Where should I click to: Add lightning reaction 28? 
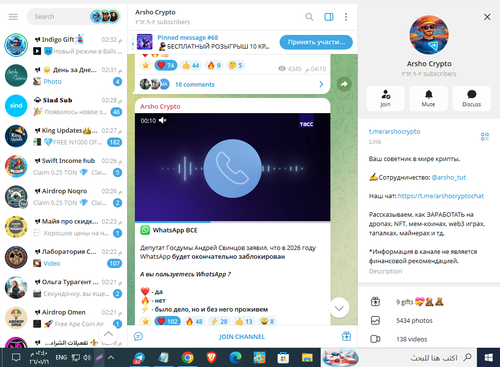(x=219, y=321)
